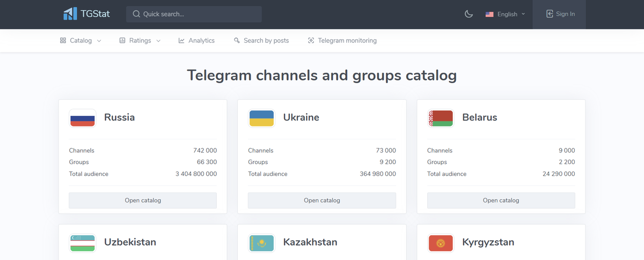This screenshot has width=644, height=260.
Task: Click the Total audience label in Russia card
Action: (x=89, y=174)
